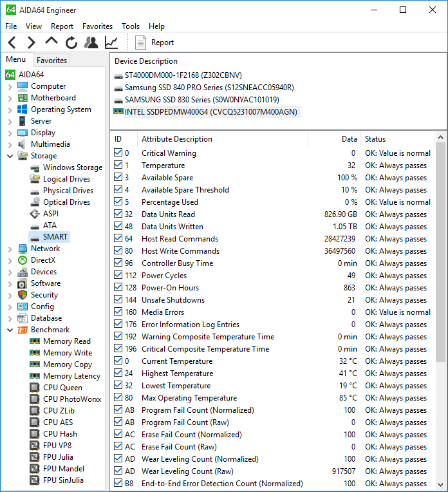Uncheck the Temperature attribute checkbox
Image resolution: width=448 pixels, height=492 pixels.
[118, 166]
